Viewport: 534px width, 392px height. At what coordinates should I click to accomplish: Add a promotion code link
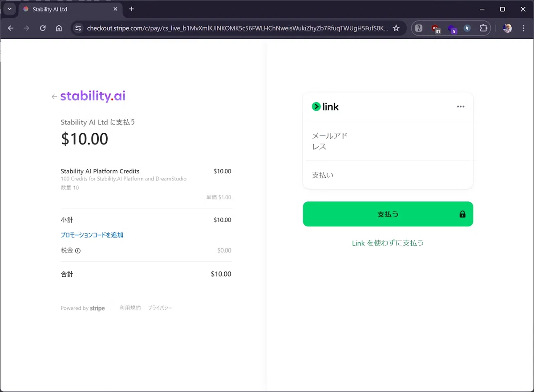(92, 235)
